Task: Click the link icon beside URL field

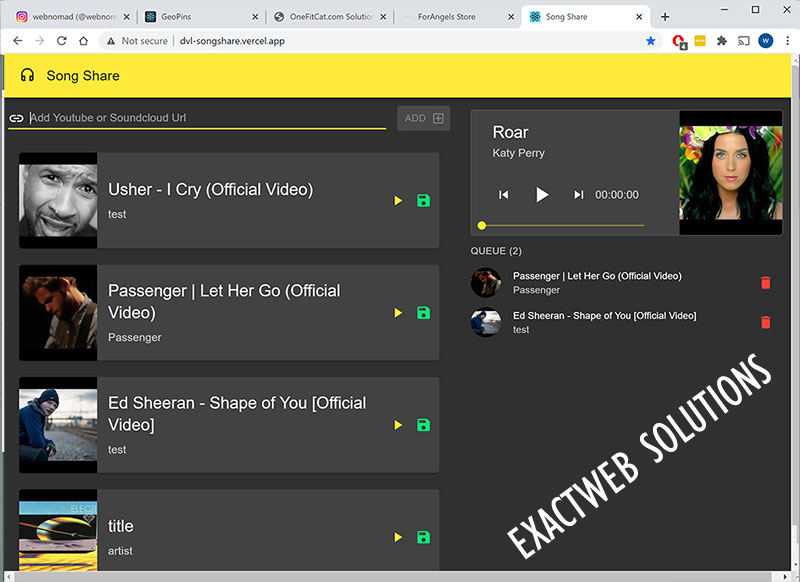Action: [x=16, y=118]
